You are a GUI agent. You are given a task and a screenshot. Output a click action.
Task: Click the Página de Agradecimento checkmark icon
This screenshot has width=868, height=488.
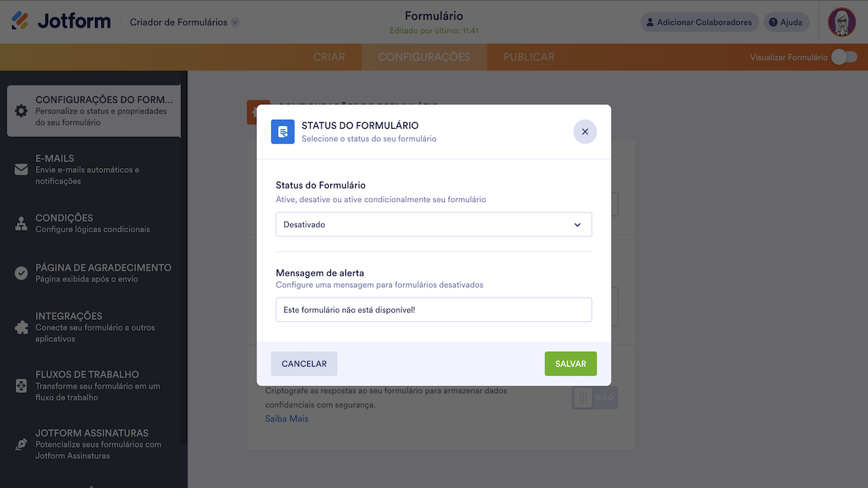point(21,273)
